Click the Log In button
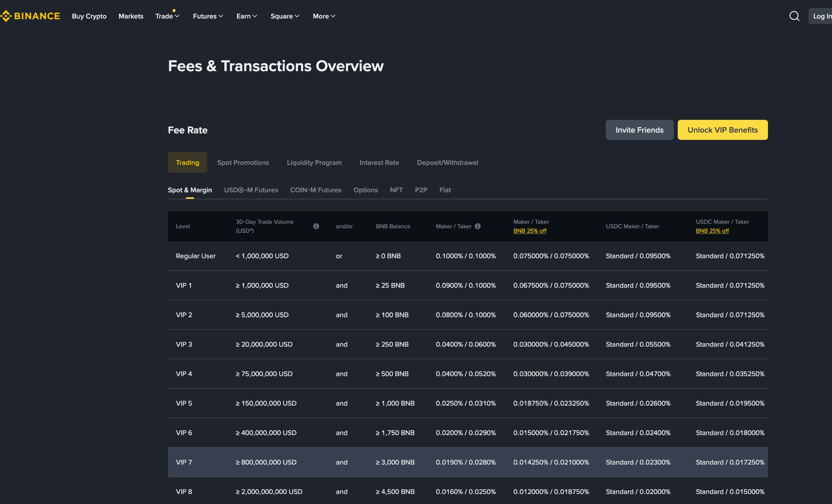This screenshot has height=504, width=832. pos(823,16)
